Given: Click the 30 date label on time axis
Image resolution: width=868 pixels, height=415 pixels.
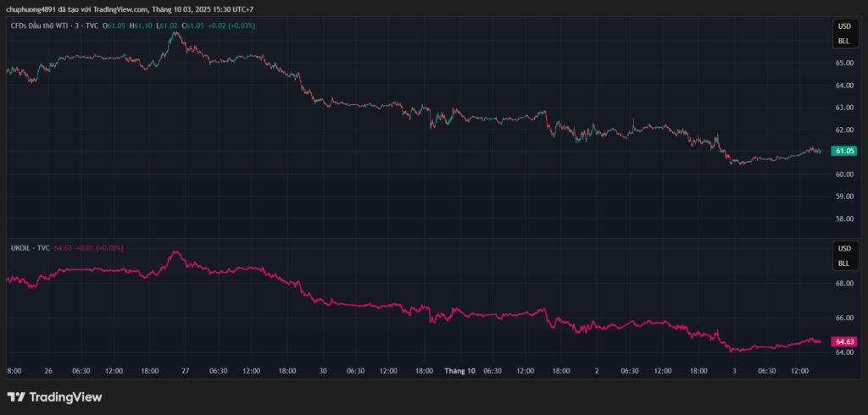Looking at the screenshot, I should [x=323, y=371].
